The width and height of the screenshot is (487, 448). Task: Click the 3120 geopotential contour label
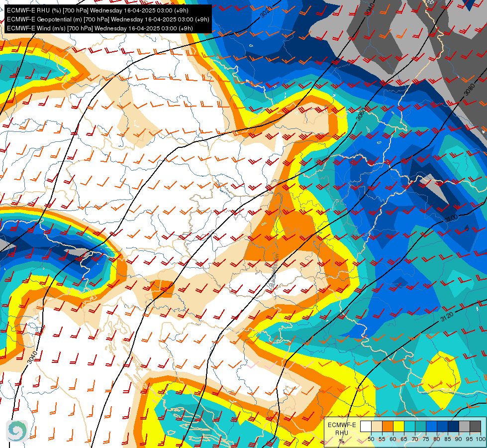[447, 317]
